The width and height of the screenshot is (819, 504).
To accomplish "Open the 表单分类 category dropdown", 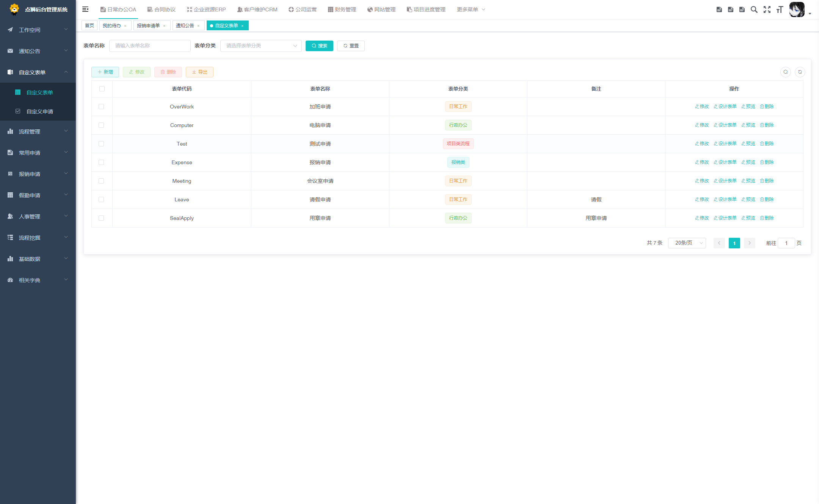I will tap(261, 46).
